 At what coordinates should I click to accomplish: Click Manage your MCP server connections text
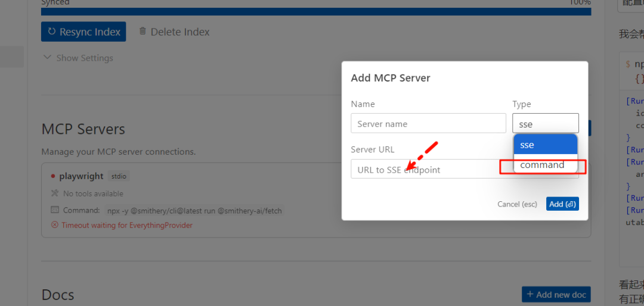[x=119, y=152]
